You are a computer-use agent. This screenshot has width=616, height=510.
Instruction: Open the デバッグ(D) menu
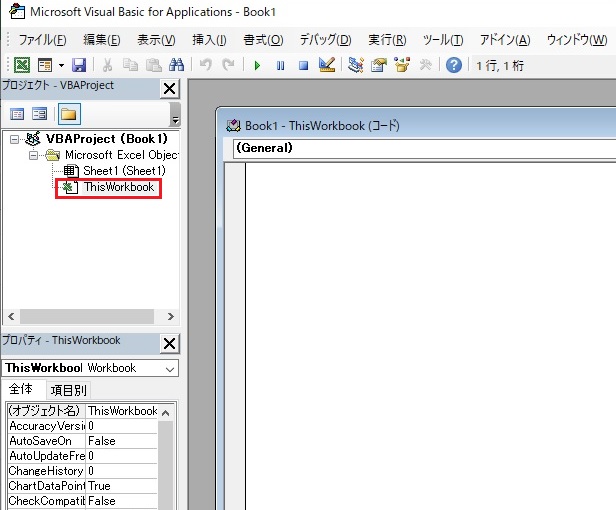point(326,40)
